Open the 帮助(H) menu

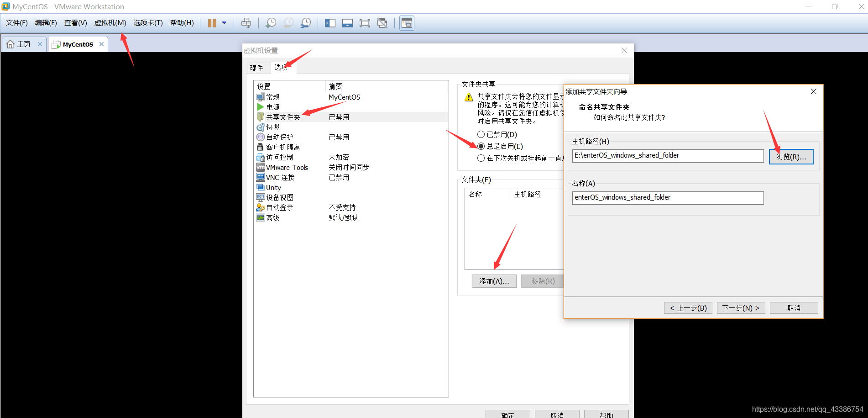click(x=182, y=23)
